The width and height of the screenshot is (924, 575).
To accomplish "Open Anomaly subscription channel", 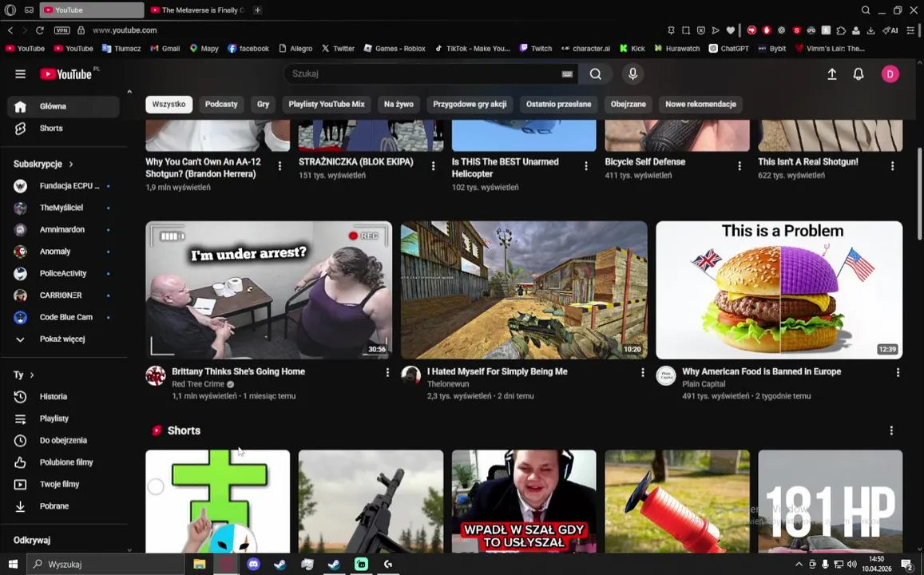I will coord(63,252).
